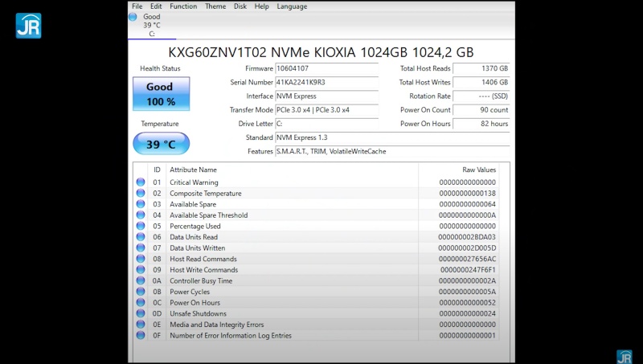The height and width of the screenshot is (364, 643).
Task: Open the Edit menu
Action: pos(156,6)
